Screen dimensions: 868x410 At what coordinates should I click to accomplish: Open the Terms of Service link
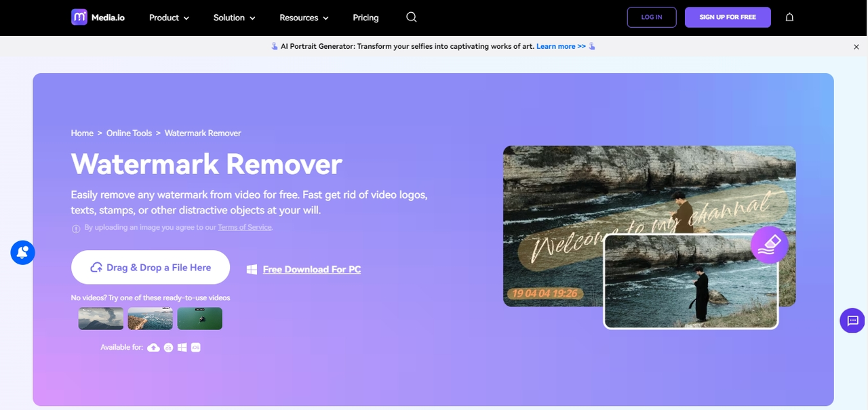(x=245, y=228)
